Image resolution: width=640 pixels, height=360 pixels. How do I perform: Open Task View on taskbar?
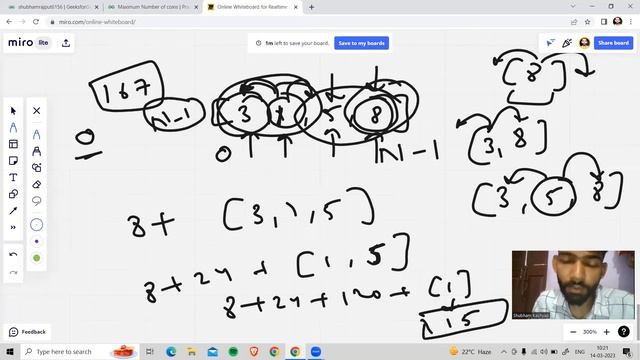[x=150, y=351]
